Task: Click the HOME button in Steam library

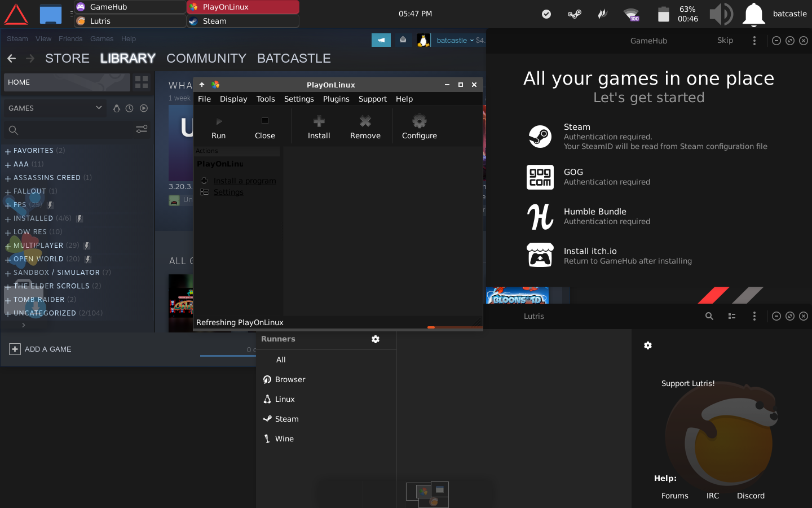Action: [67, 82]
